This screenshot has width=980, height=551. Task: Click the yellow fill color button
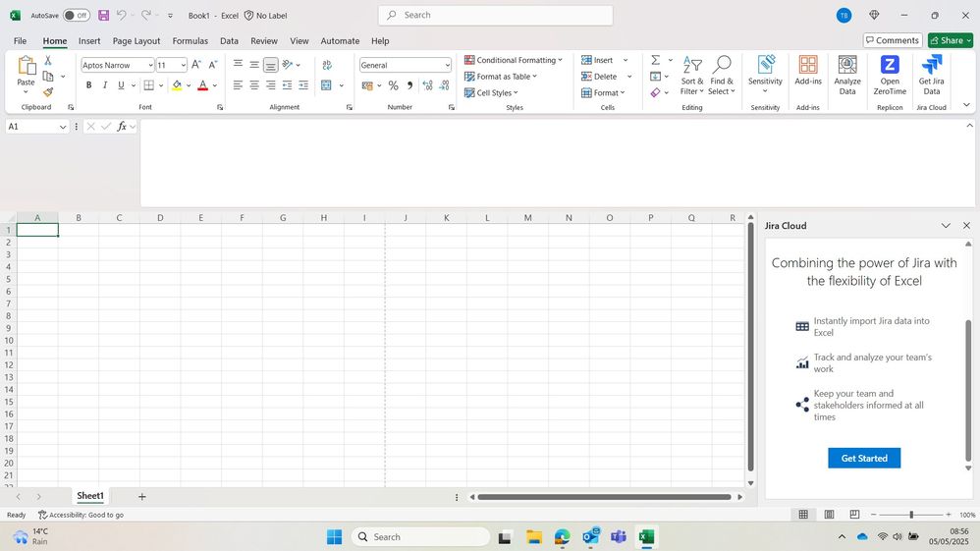177,85
